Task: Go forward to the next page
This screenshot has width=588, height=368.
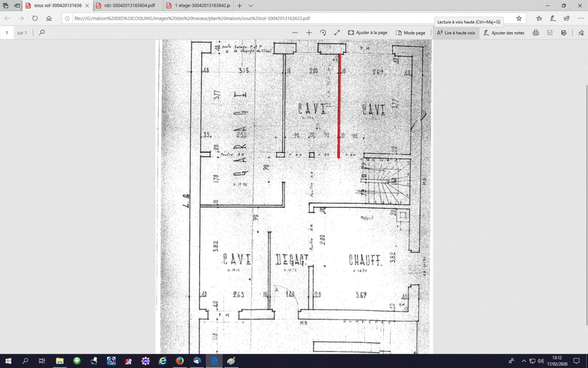Action: tap(21, 18)
